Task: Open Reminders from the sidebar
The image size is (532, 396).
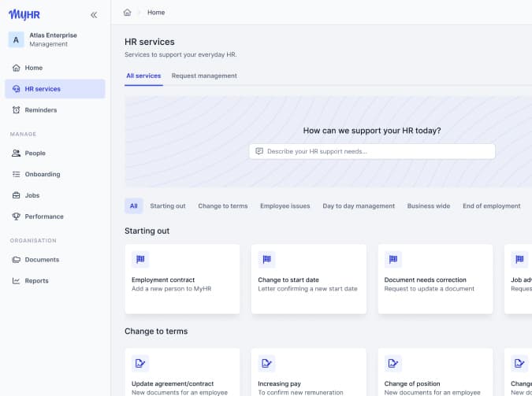Action: [40, 110]
